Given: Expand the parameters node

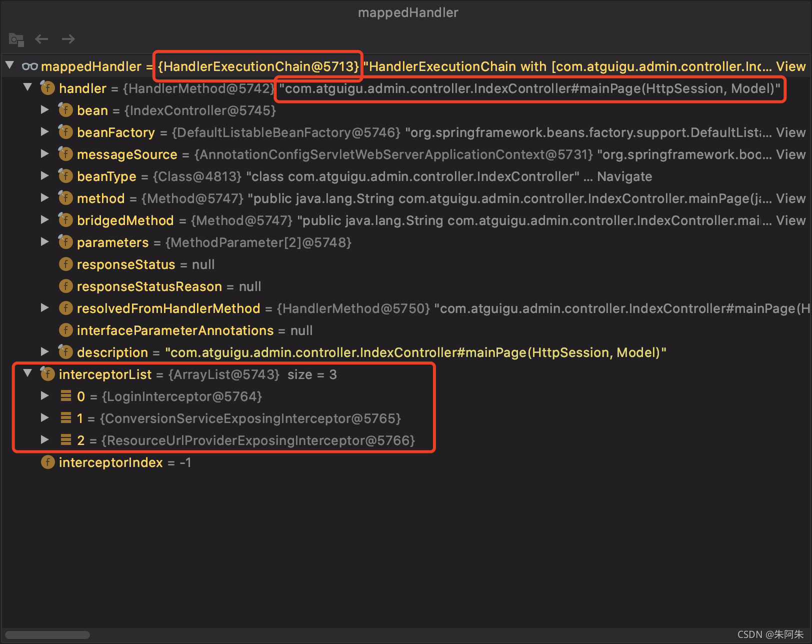Looking at the screenshot, I should [x=45, y=242].
